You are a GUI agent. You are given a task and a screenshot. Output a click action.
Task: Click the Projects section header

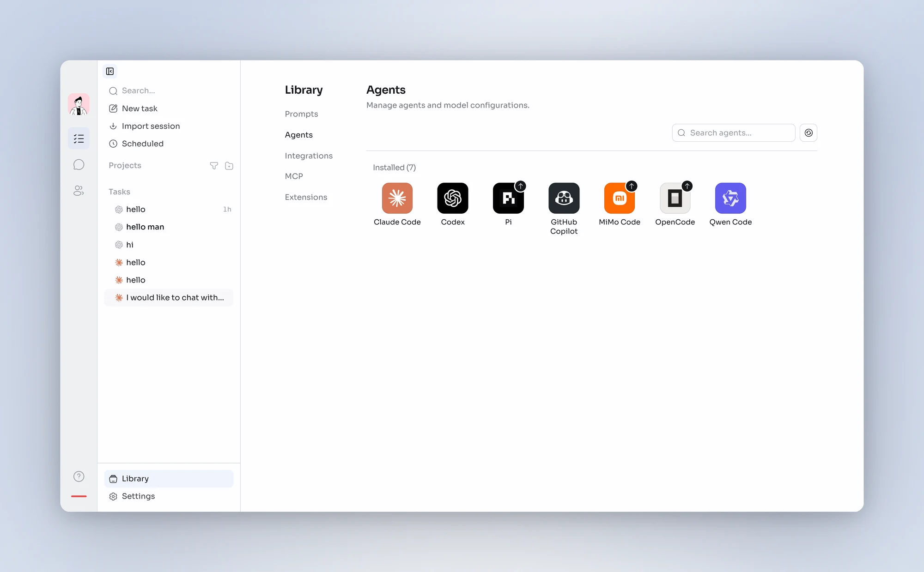pyautogui.click(x=125, y=166)
